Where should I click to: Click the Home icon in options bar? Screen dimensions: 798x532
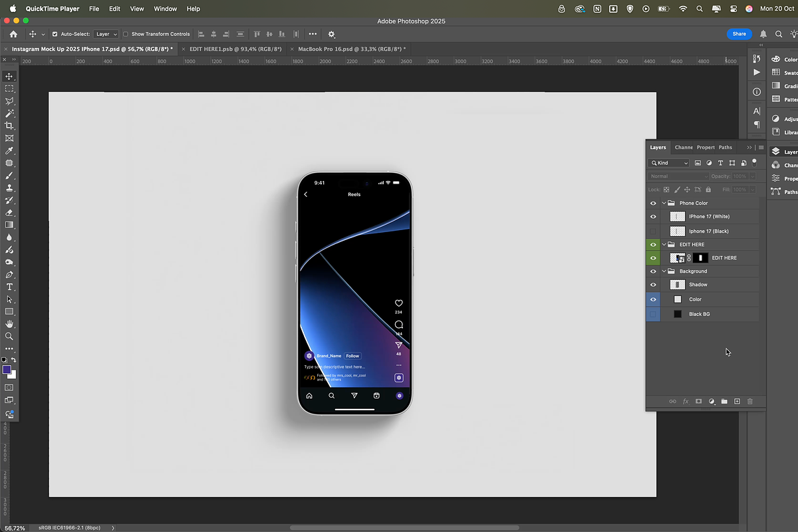[13, 34]
